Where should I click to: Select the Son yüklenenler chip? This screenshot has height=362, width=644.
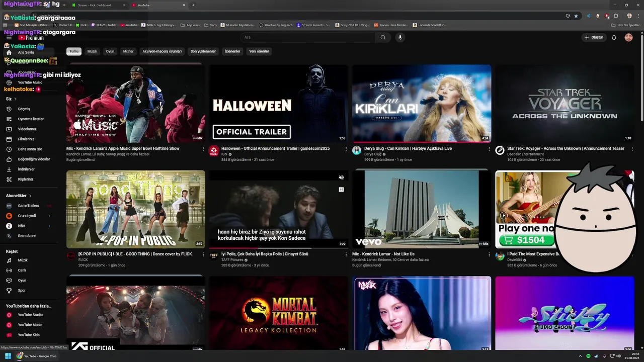click(x=203, y=51)
